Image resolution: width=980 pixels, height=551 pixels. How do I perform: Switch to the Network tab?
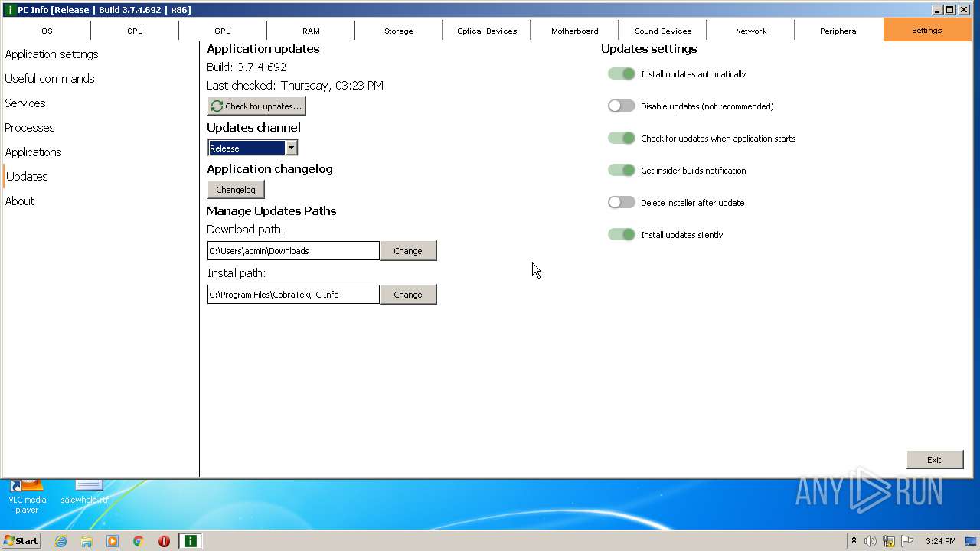[x=751, y=31]
